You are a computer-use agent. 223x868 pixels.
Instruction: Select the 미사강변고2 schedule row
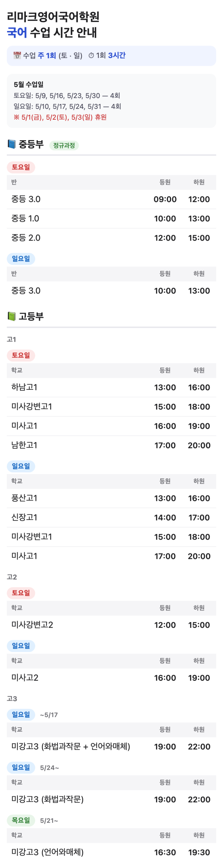point(111,625)
